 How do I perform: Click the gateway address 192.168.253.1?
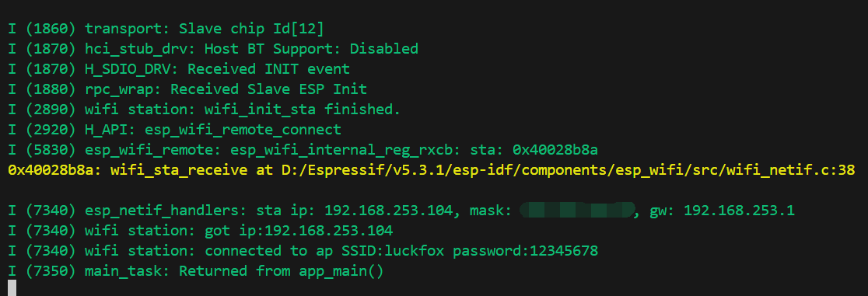pos(739,211)
